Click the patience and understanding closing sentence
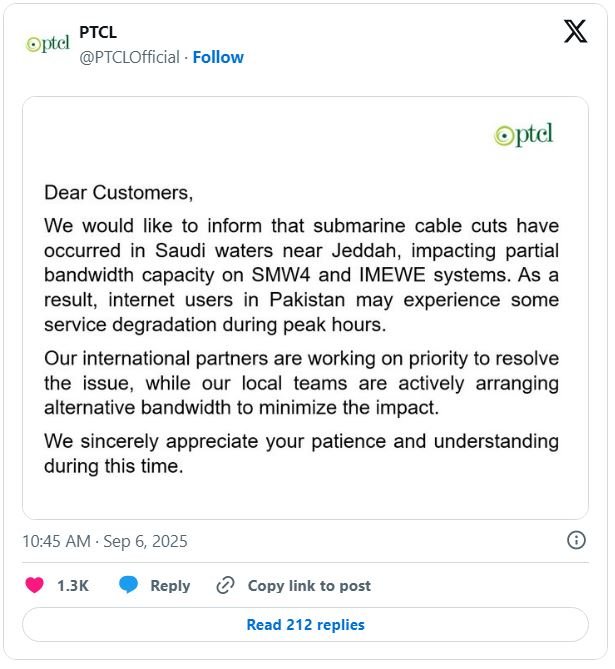This screenshot has width=615, height=669. (x=301, y=453)
